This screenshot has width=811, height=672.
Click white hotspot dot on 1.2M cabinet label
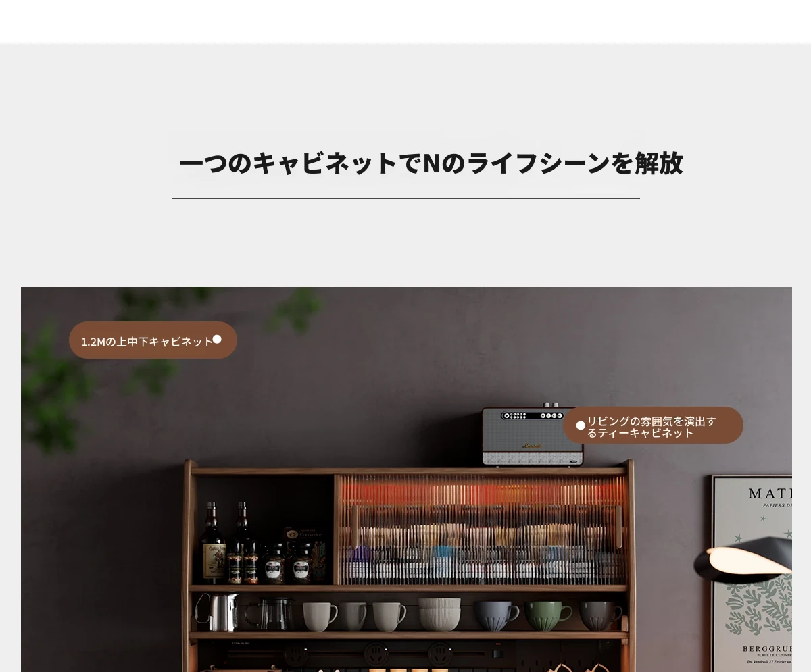pyautogui.click(x=217, y=340)
